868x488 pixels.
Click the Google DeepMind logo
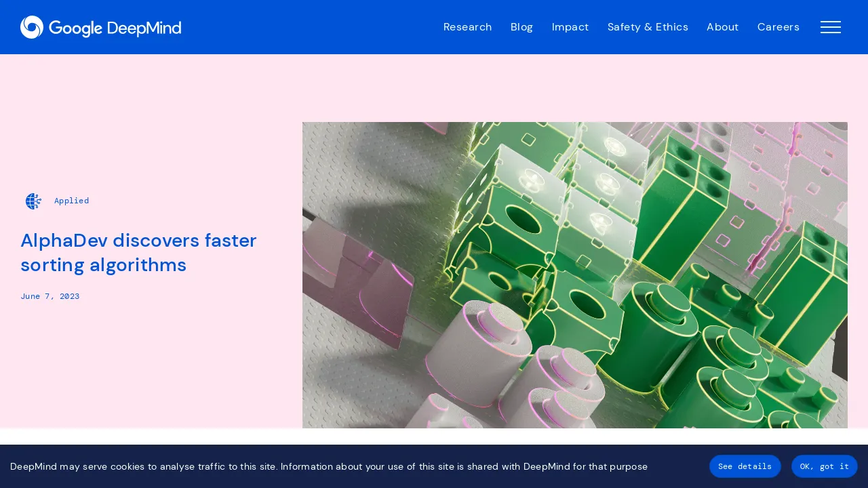pyautogui.click(x=100, y=27)
